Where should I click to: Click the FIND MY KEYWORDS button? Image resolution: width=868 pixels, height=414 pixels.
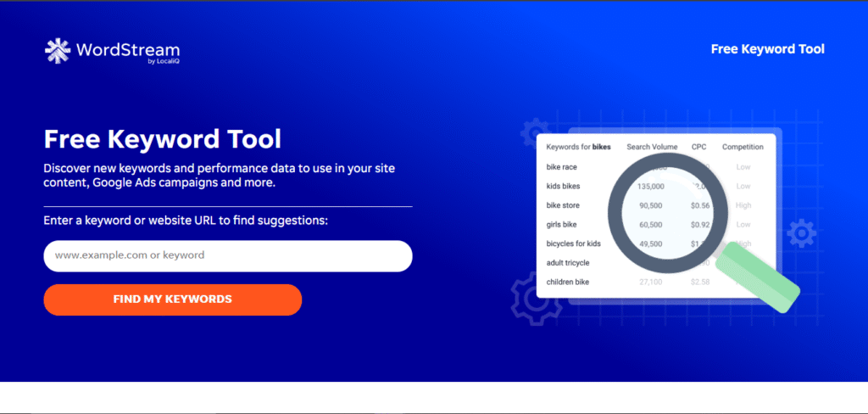point(173,299)
